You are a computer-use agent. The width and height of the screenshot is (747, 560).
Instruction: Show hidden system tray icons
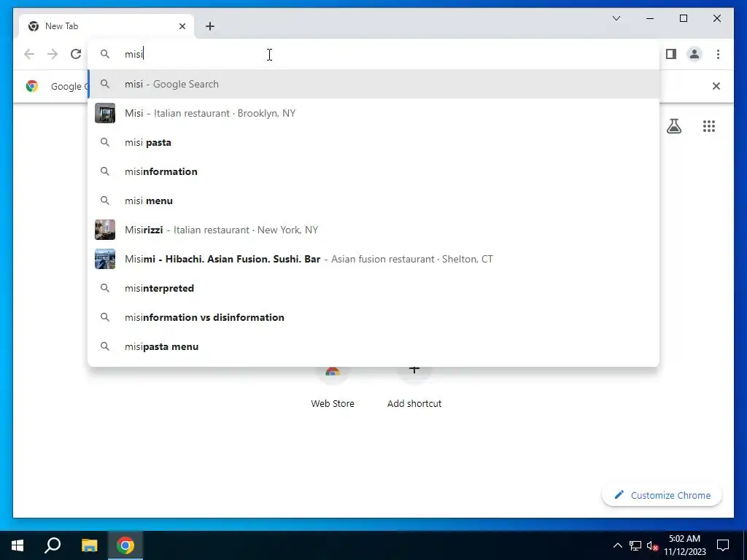point(617,545)
